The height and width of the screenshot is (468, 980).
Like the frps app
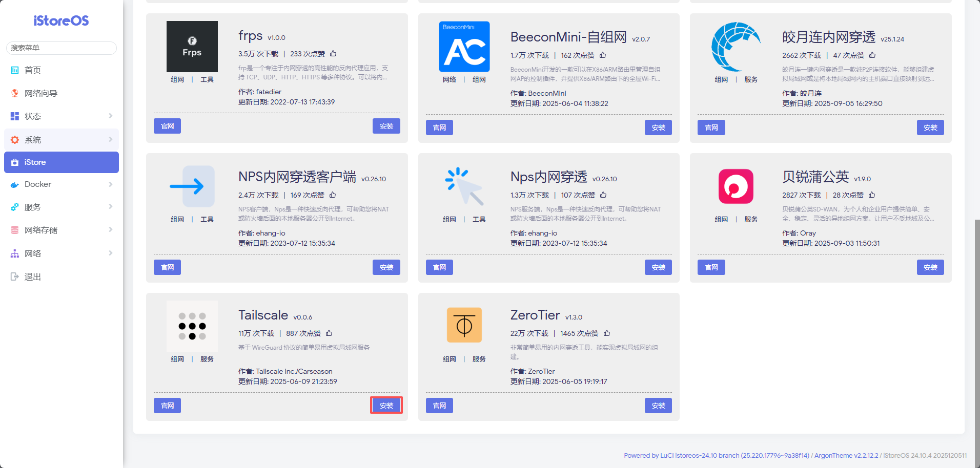(x=334, y=53)
